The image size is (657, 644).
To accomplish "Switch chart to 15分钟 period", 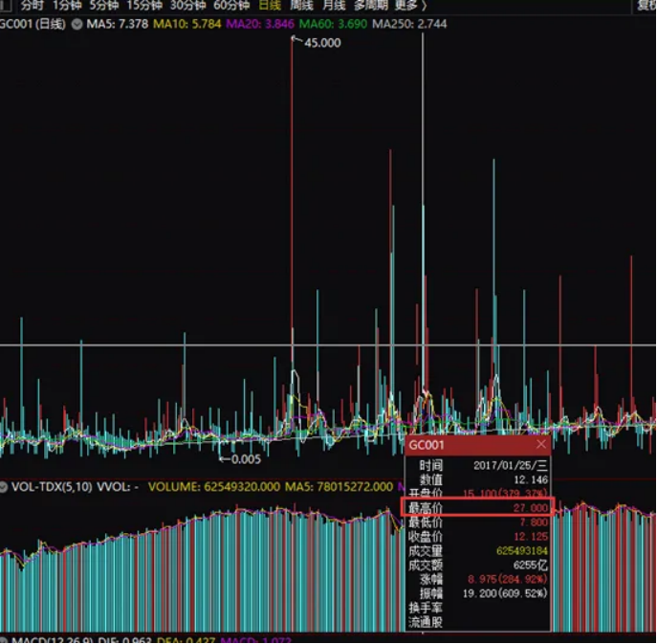I will pos(144,5).
